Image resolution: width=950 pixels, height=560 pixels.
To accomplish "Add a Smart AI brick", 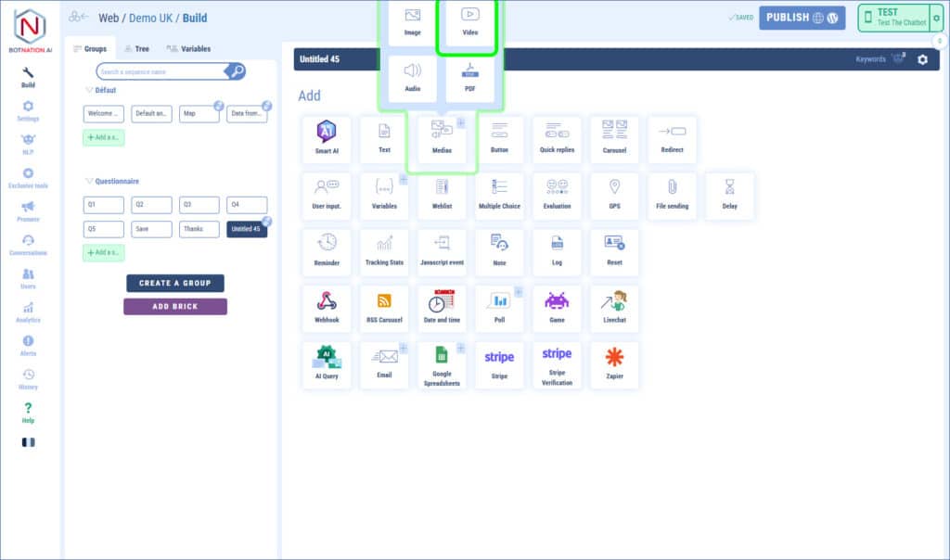I will point(327,139).
